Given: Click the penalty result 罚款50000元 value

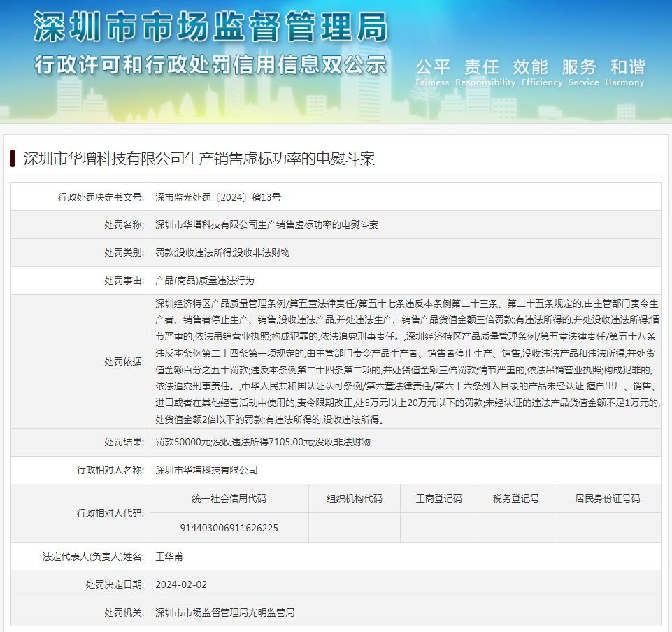Looking at the screenshot, I should [x=263, y=442].
